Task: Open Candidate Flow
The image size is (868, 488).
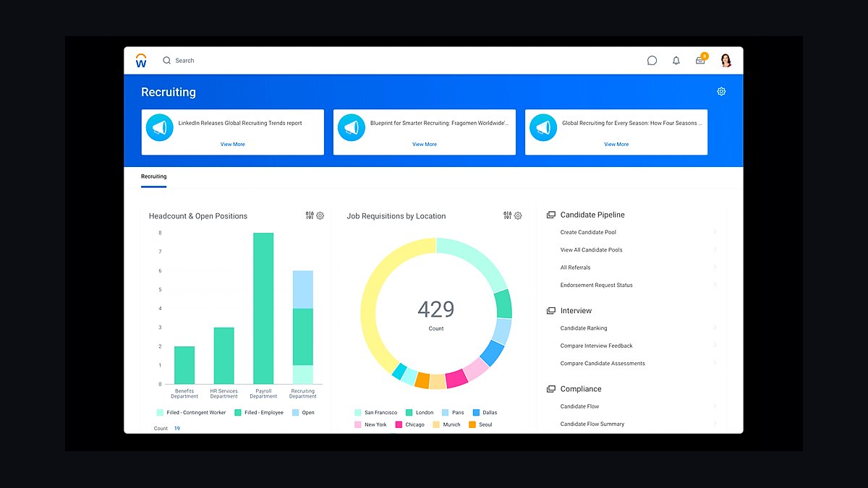Action: click(579, 406)
